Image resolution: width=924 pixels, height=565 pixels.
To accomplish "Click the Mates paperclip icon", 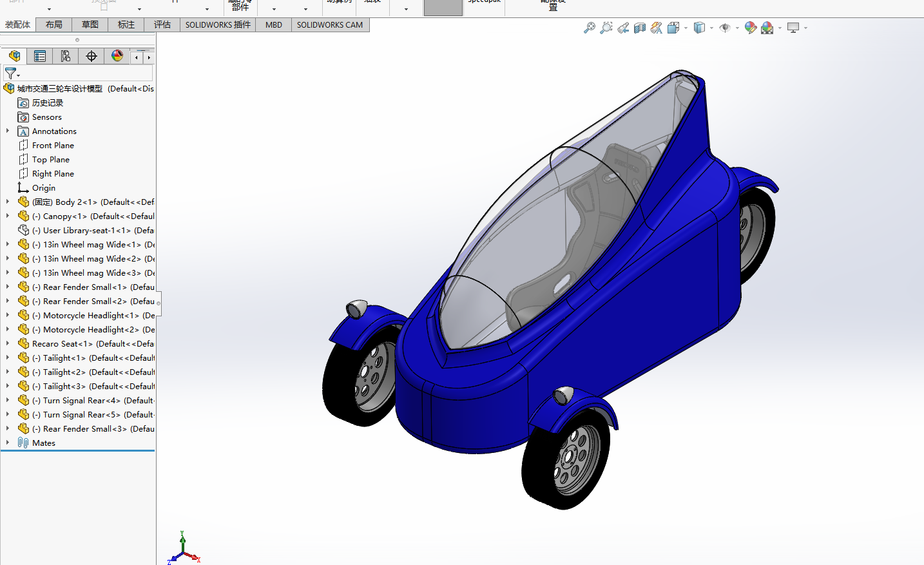I will [24, 443].
